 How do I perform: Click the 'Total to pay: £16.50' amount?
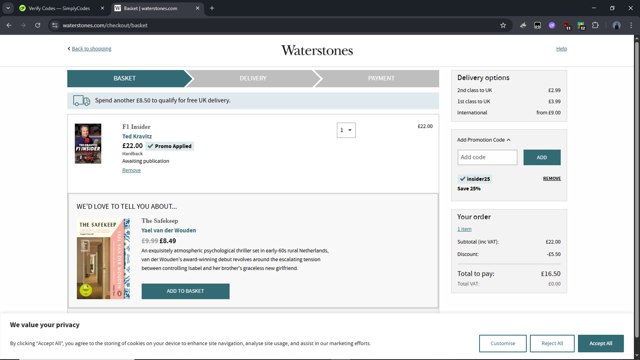coord(550,274)
